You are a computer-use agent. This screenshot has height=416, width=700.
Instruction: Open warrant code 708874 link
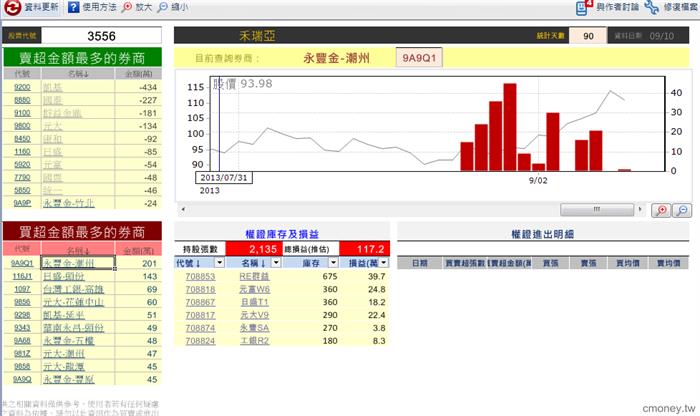pos(200,328)
